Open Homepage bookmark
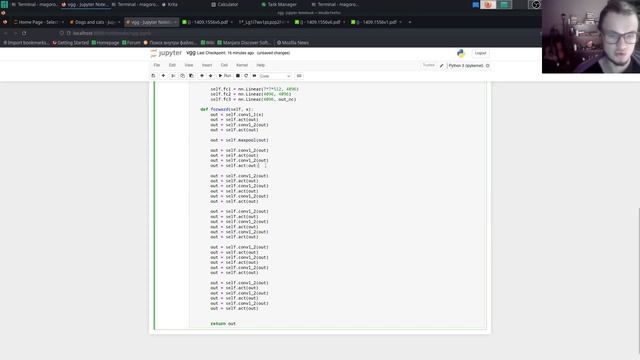640x360 pixels. [105, 42]
